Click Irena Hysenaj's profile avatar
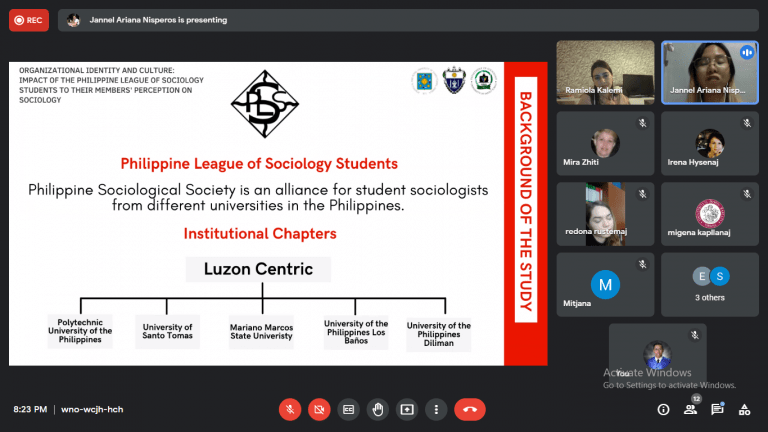 pyautogui.click(x=710, y=143)
